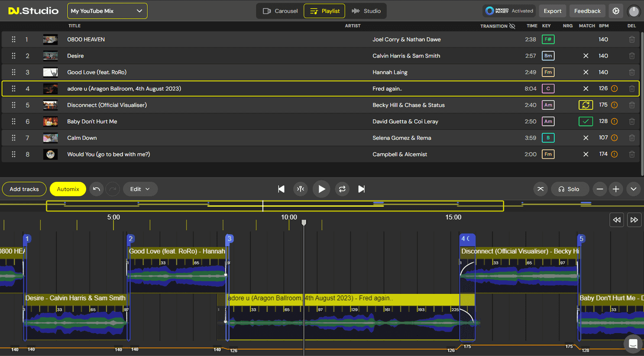Click Export to export the mix
This screenshot has width=644, height=356.
click(x=552, y=11)
